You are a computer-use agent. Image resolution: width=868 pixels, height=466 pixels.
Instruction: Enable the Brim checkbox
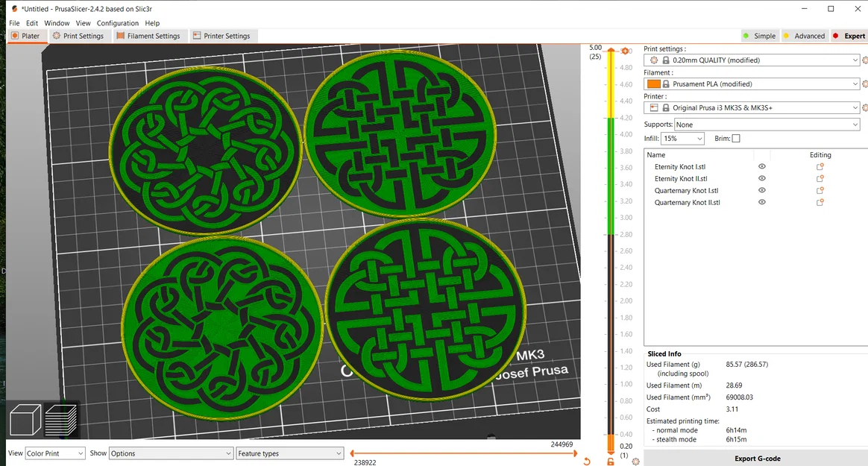(736, 139)
